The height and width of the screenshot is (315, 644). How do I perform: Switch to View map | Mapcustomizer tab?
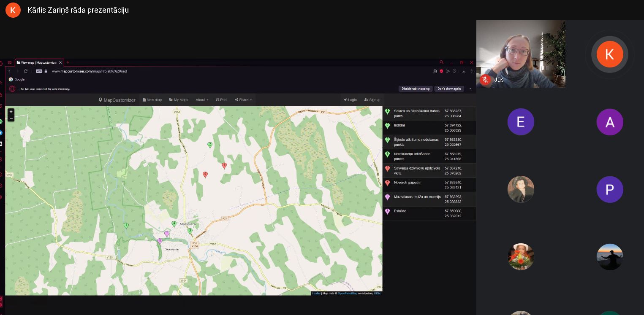tap(38, 62)
